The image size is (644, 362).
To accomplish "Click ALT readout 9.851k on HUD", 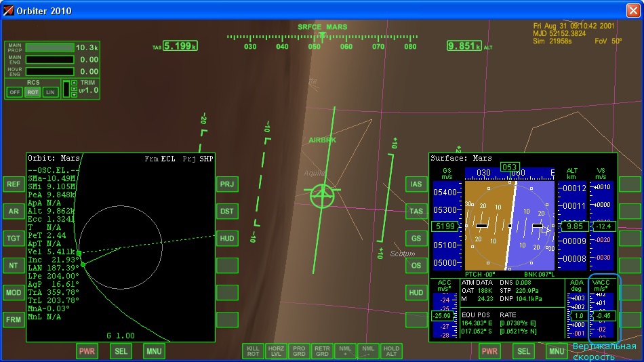I will [464, 46].
